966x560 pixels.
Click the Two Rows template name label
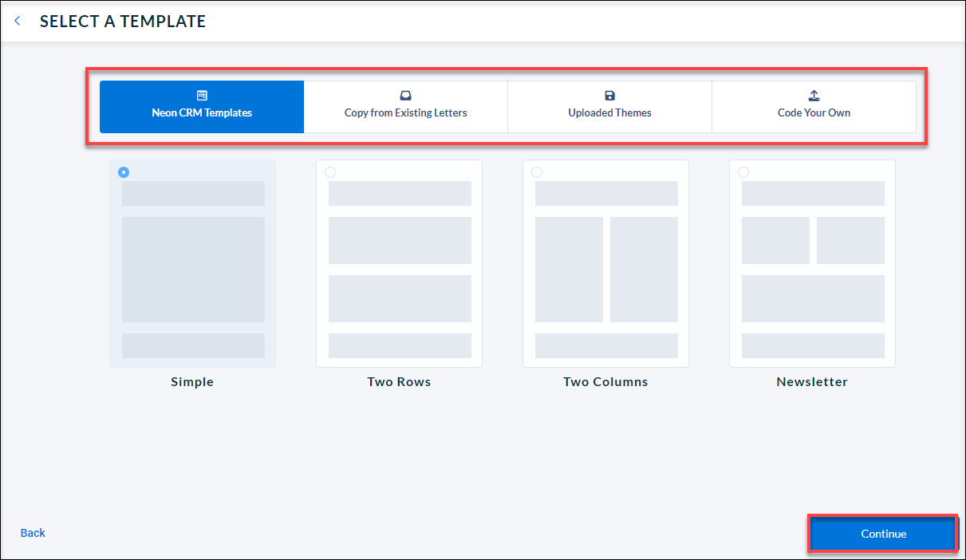[x=399, y=382]
